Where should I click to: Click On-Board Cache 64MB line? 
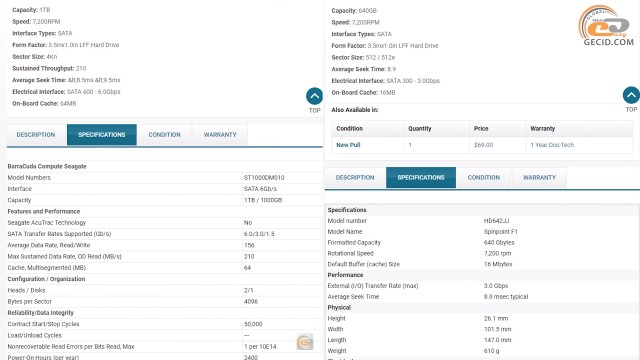pyautogui.click(x=44, y=104)
